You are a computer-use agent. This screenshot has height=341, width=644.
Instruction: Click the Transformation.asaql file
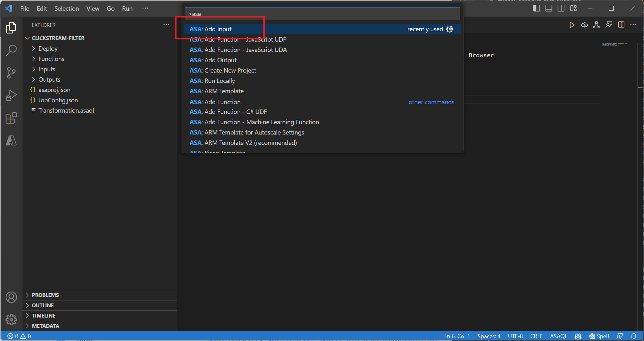(66, 110)
